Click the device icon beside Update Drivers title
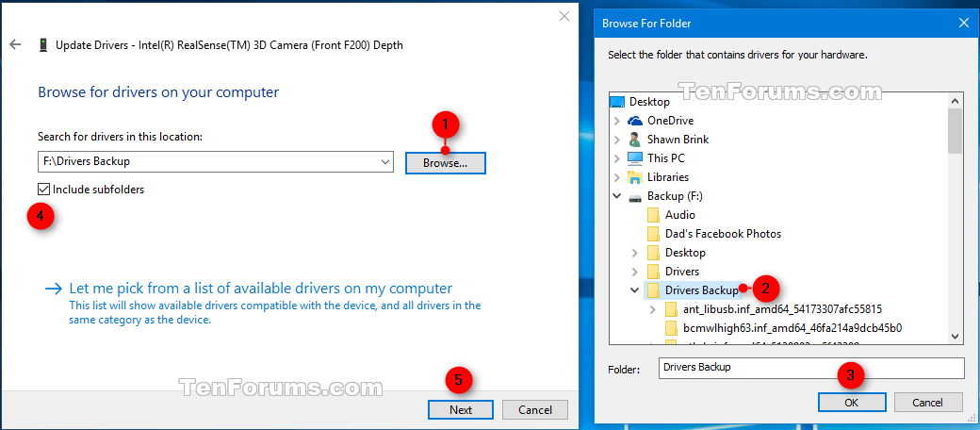Image resolution: width=980 pixels, height=430 pixels. coord(43,45)
